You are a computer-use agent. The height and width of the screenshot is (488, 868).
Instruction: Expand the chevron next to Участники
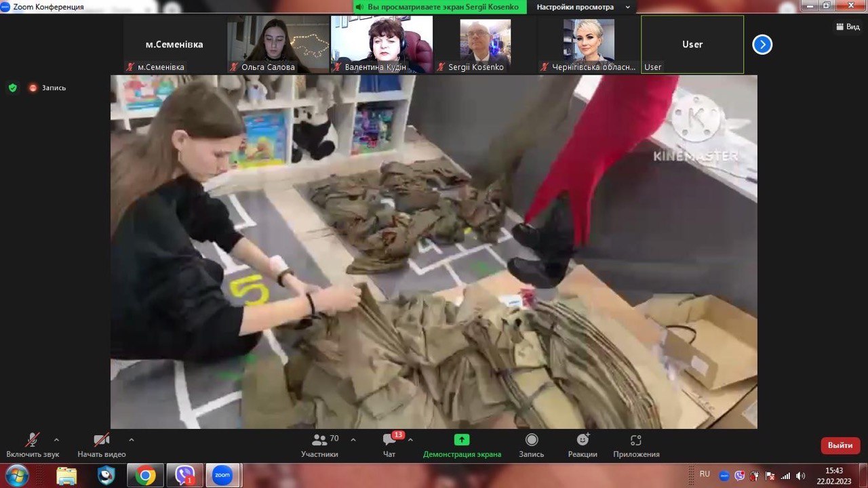353,439
